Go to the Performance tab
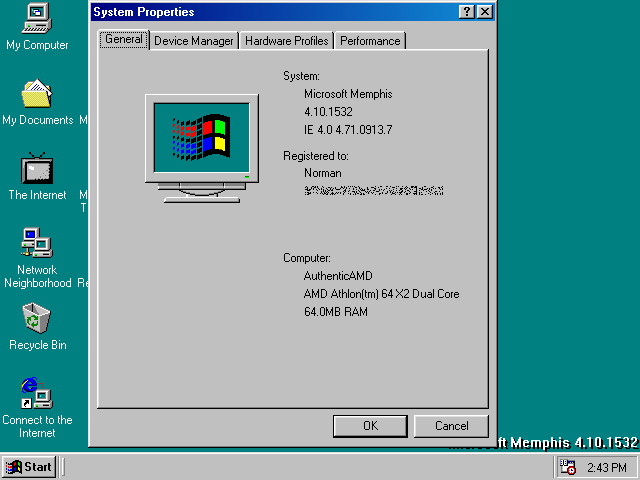The height and width of the screenshot is (480, 640). (x=370, y=41)
